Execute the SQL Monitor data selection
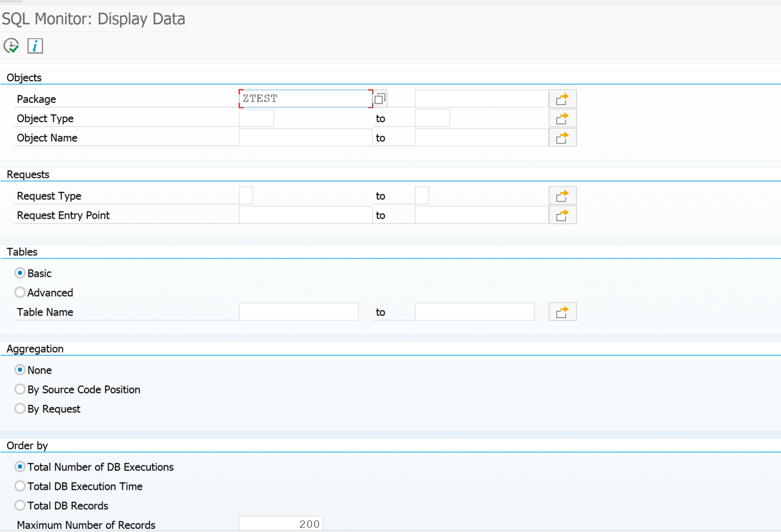 [x=11, y=46]
